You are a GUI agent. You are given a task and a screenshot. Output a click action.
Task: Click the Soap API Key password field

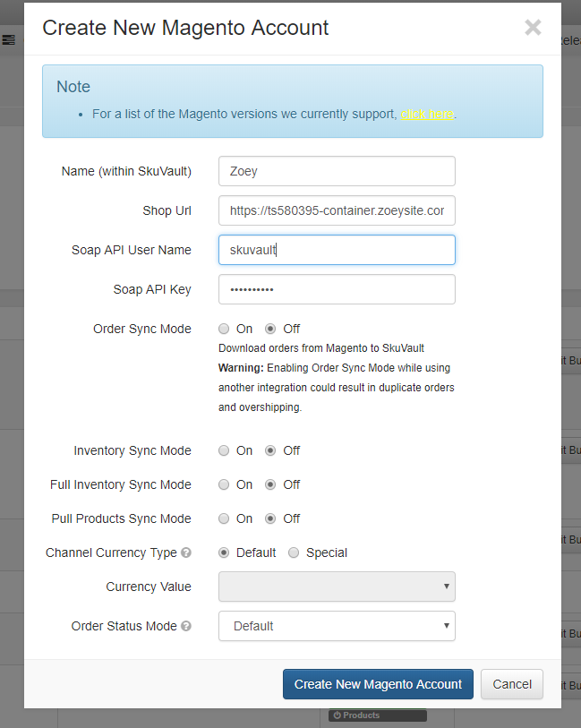(337, 289)
